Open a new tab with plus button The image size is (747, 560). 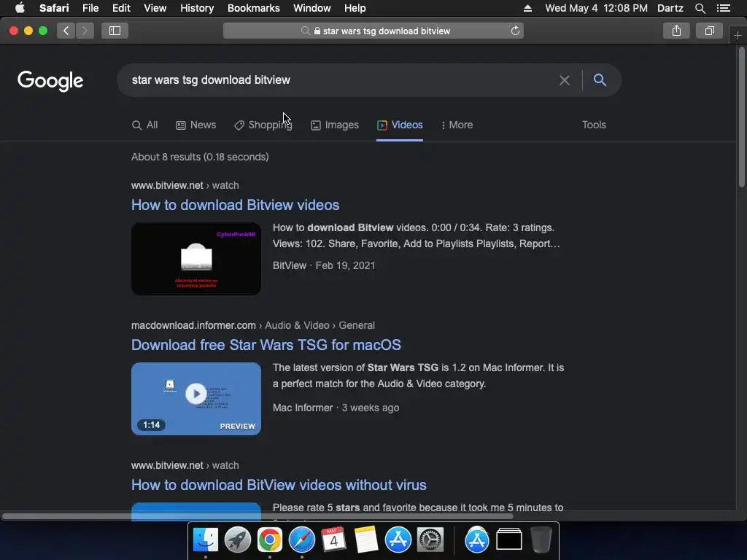coord(738,36)
